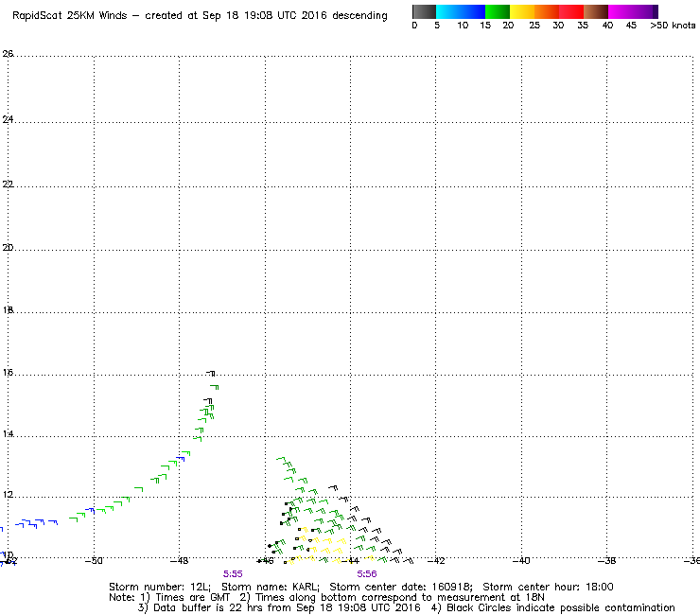700x615 pixels.
Task: Click the 'Storm center date: 160918' text
Action: point(401,587)
